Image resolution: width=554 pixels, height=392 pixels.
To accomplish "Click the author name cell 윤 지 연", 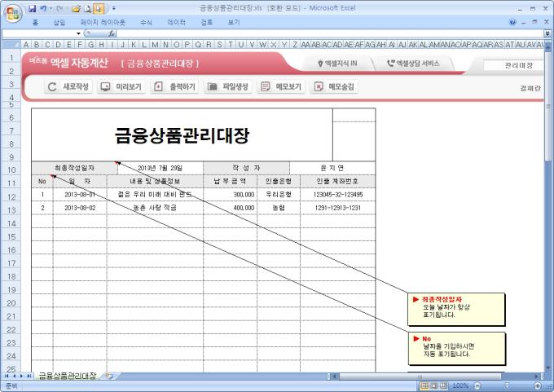I will [332, 168].
